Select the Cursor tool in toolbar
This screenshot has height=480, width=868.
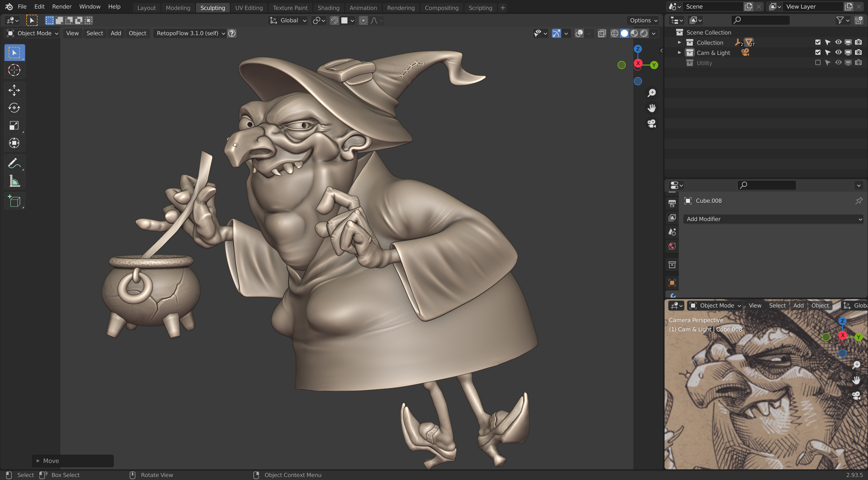14,70
